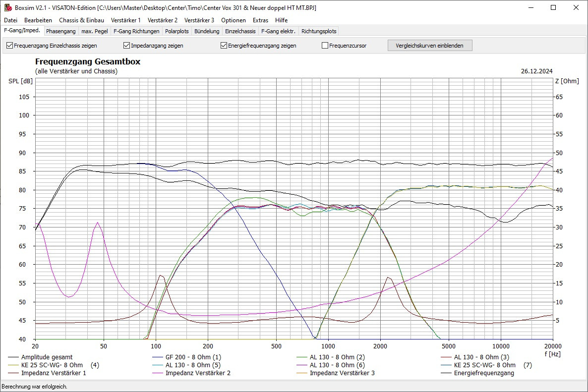Go to the F-Gang elektr. tab
Screen dimensions: 588x392
(278, 31)
